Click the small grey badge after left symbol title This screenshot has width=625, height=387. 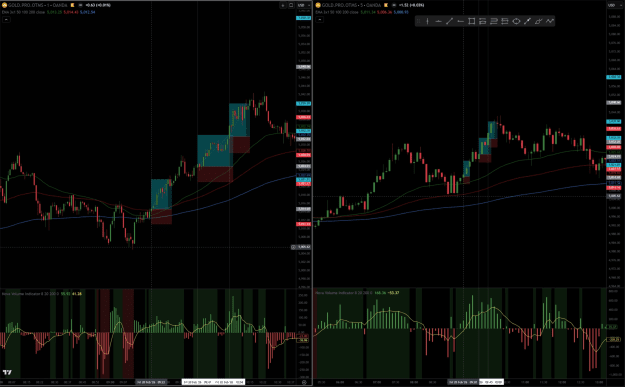coord(80,5)
